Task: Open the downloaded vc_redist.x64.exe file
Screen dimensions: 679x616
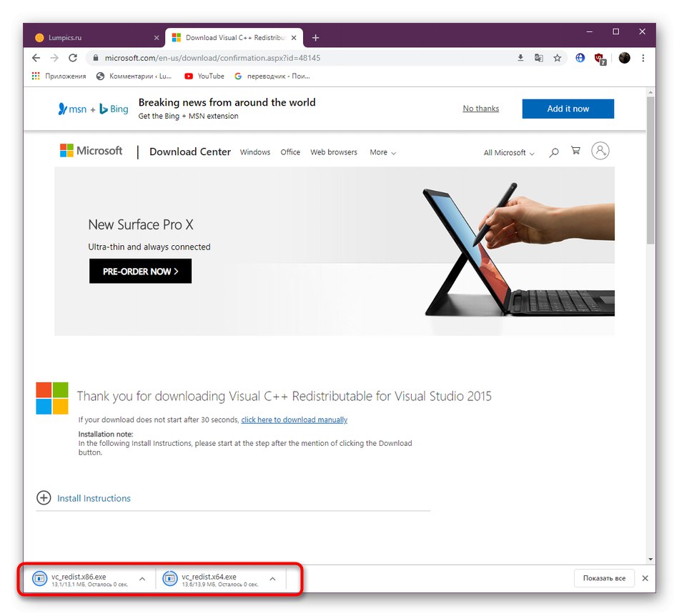Action: click(212, 579)
